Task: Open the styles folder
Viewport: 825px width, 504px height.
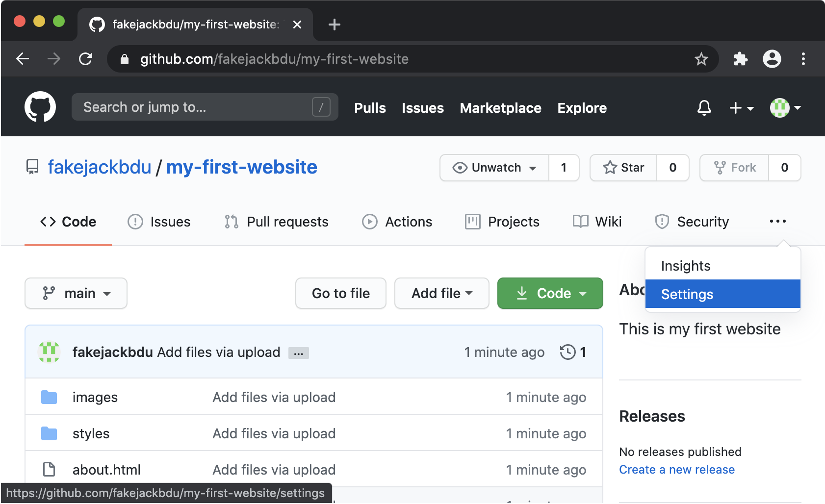Action: pyautogui.click(x=91, y=433)
